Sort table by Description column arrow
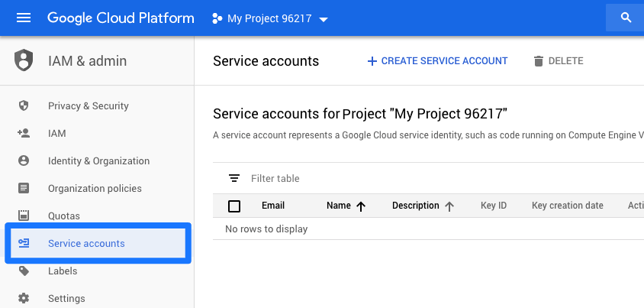The image size is (644, 308). click(x=449, y=206)
